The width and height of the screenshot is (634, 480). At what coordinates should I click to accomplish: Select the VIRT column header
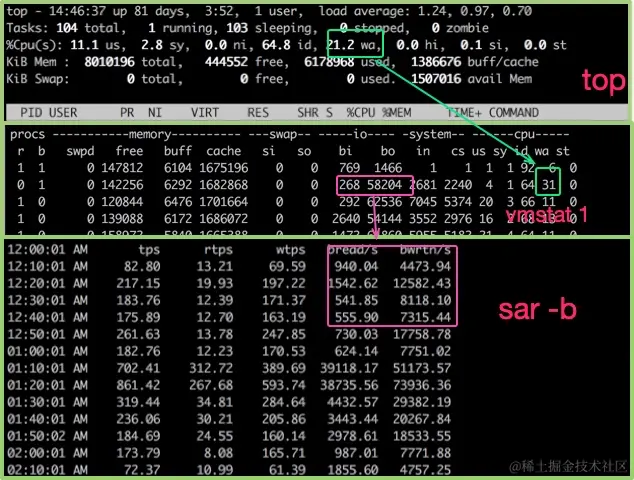(x=205, y=112)
